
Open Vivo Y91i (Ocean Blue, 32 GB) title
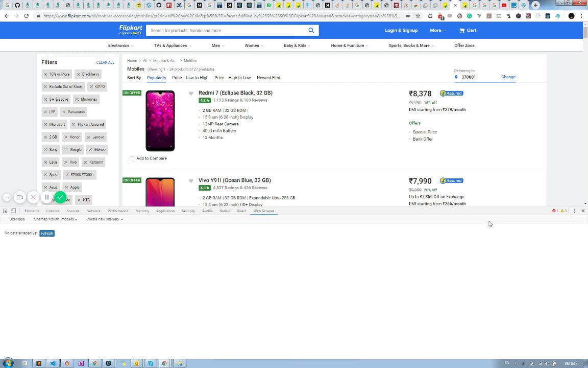point(235,180)
